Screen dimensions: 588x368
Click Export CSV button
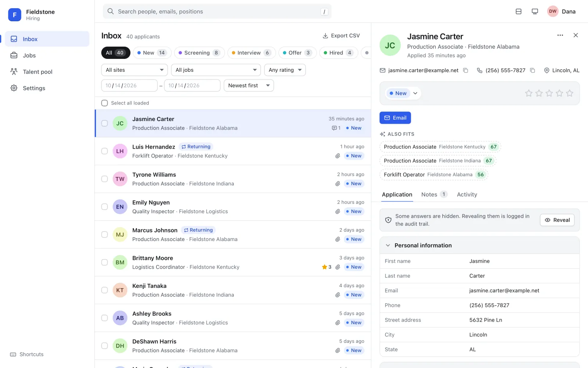[341, 36]
